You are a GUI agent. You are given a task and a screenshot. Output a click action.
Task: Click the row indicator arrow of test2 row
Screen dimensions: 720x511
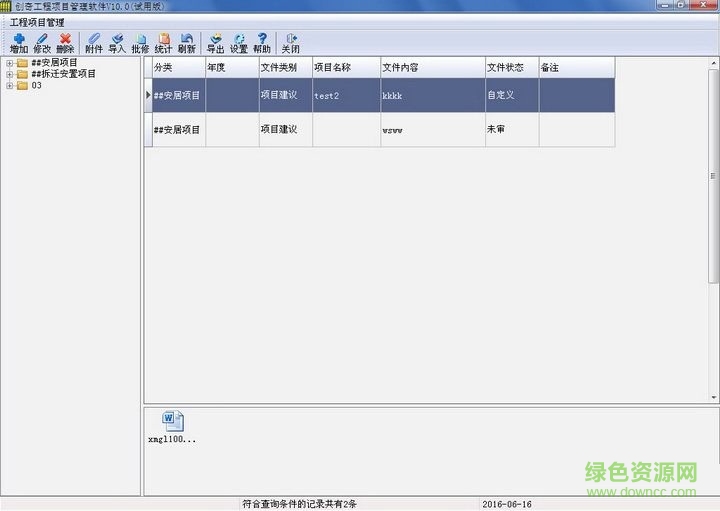pos(148,95)
